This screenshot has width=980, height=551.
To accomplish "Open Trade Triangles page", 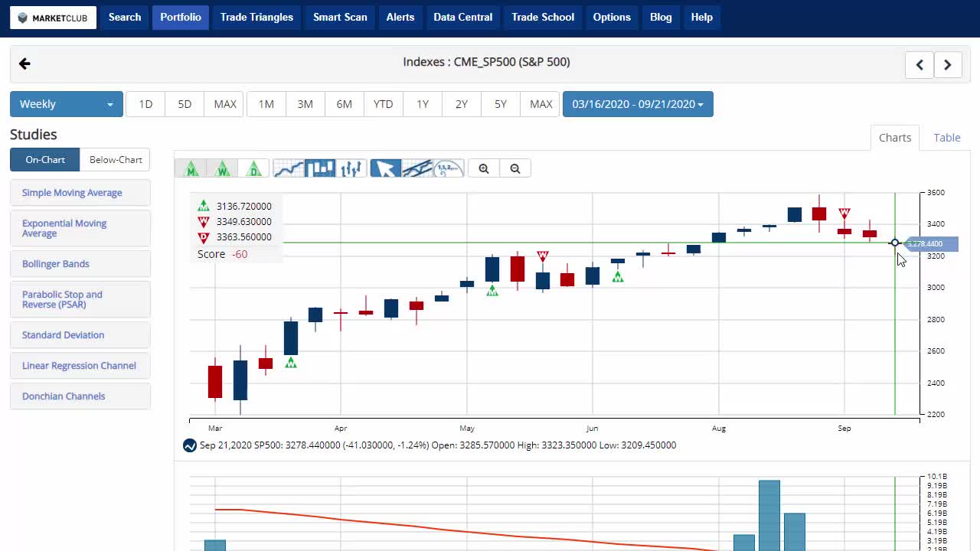I will [256, 17].
